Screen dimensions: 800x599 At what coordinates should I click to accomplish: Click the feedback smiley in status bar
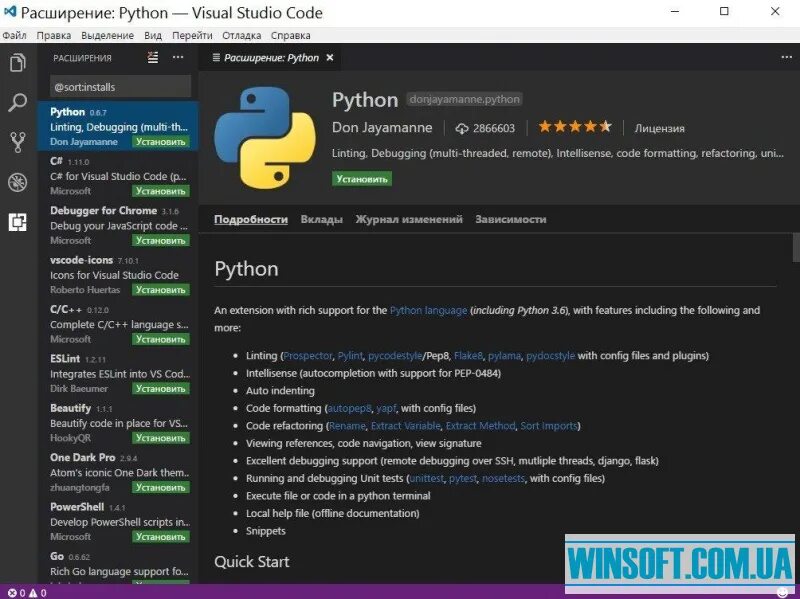(782, 593)
